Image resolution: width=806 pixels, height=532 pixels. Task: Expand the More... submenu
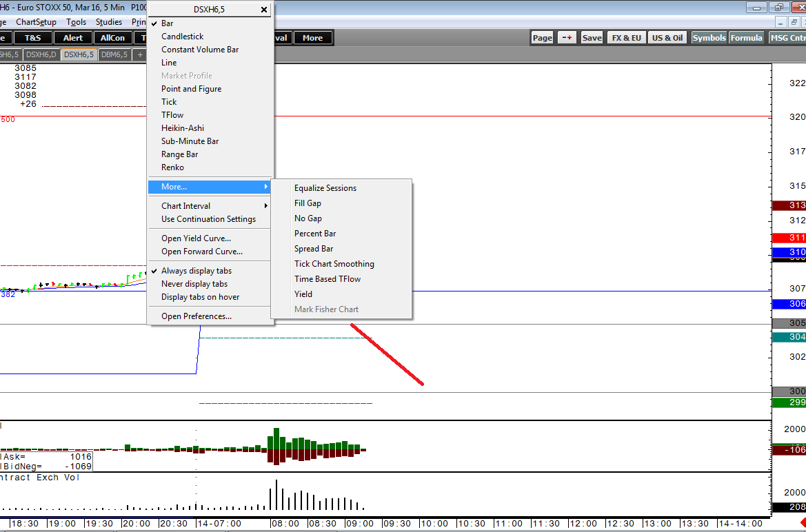tap(210, 187)
